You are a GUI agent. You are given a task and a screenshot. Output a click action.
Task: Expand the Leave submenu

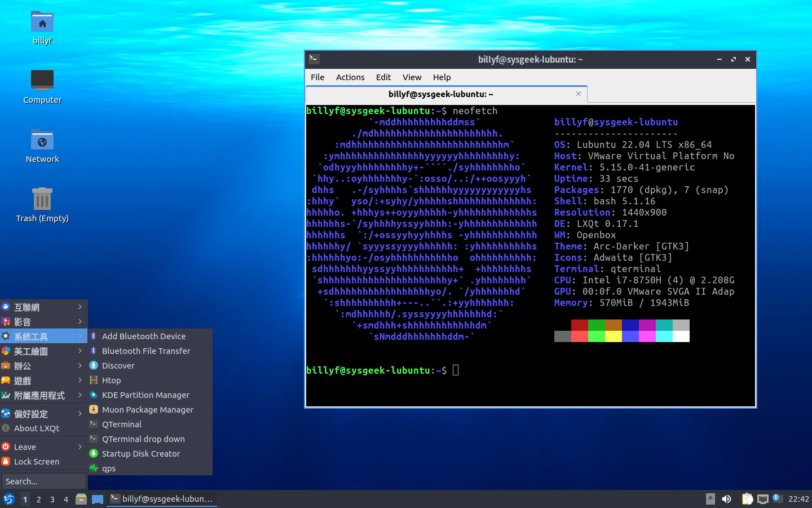click(43, 446)
